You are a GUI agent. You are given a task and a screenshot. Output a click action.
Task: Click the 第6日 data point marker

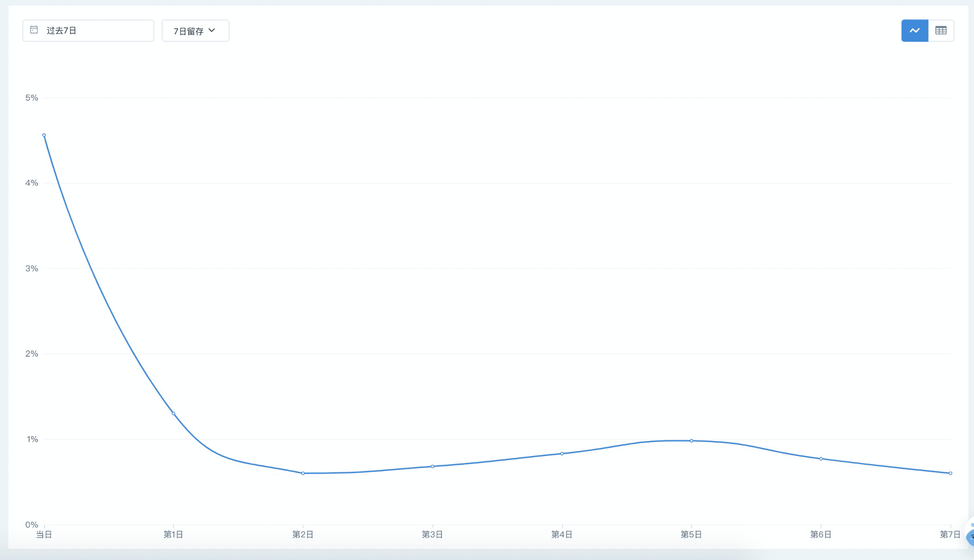pyautogui.click(x=821, y=459)
